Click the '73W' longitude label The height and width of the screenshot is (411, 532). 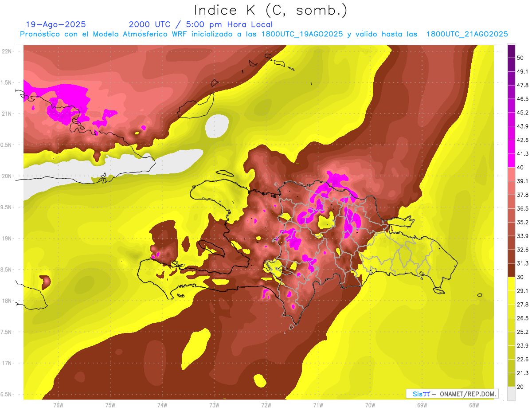click(x=214, y=405)
